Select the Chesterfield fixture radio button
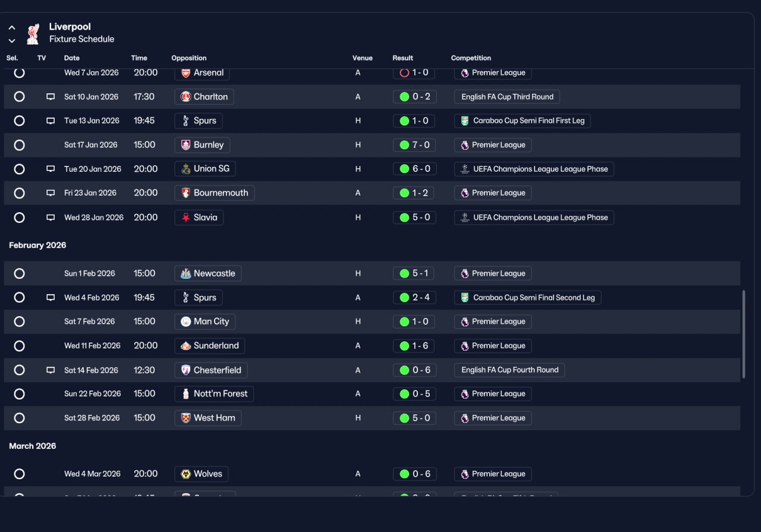The height and width of the screenshot is (532, 761). pyautogui.click(x=19, y=370)
